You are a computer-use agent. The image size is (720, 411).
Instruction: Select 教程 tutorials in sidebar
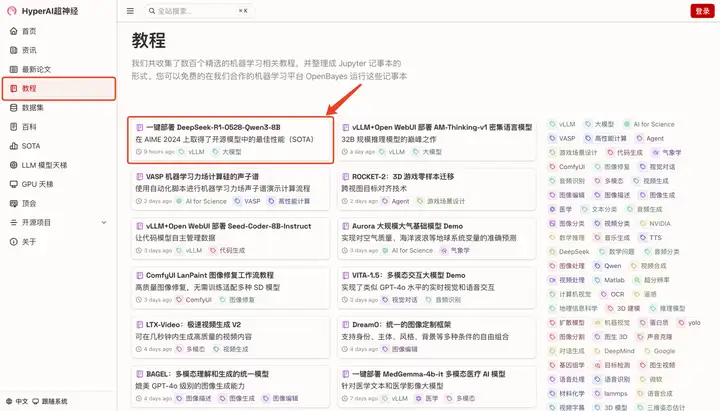[x=59, y=88]
